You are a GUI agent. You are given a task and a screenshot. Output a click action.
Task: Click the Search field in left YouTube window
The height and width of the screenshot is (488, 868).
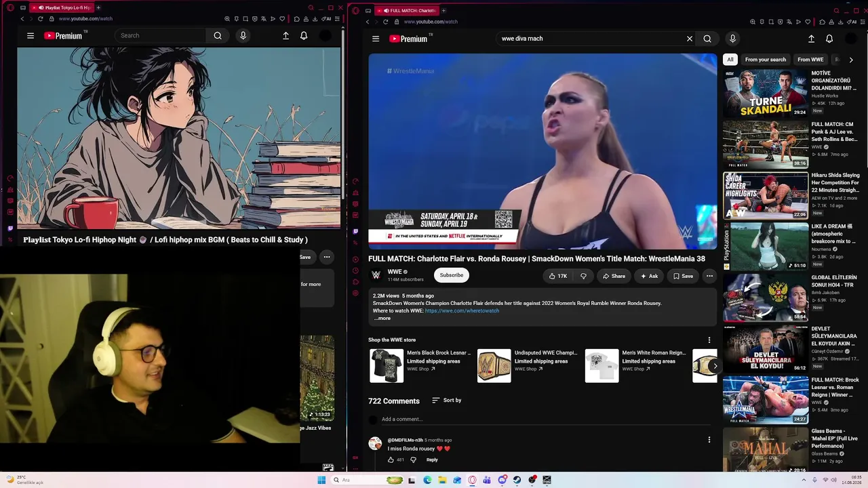161,35
